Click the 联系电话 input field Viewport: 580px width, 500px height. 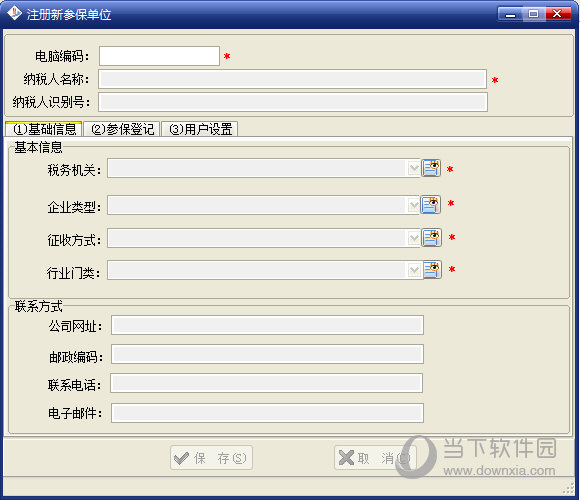pos(266,383)
